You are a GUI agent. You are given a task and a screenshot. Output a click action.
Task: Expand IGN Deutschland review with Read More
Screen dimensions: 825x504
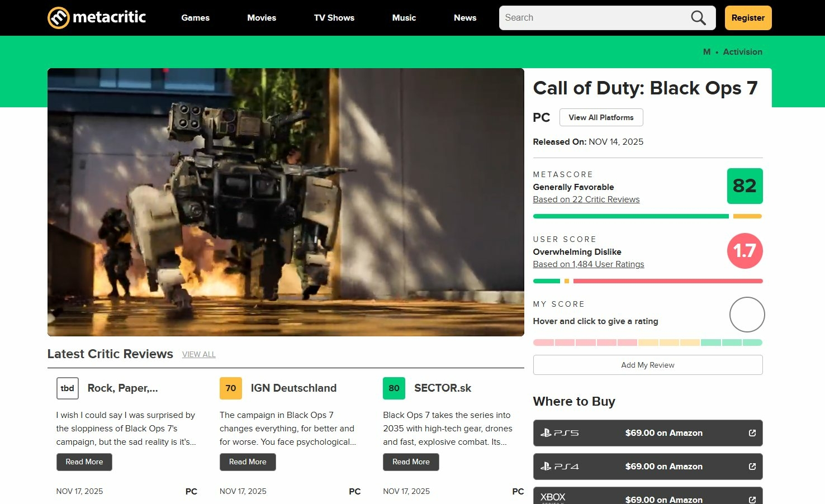coord(248,462)
